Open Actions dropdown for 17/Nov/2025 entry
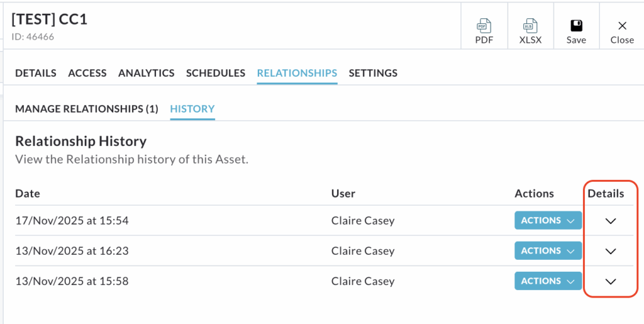644x324 pixels. point(548,221)
